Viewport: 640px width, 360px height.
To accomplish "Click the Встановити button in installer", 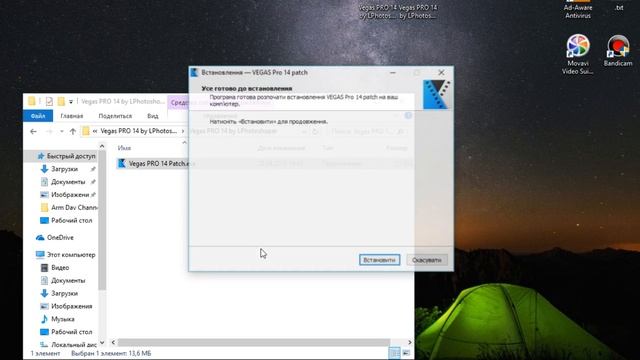I will (379, 260).
